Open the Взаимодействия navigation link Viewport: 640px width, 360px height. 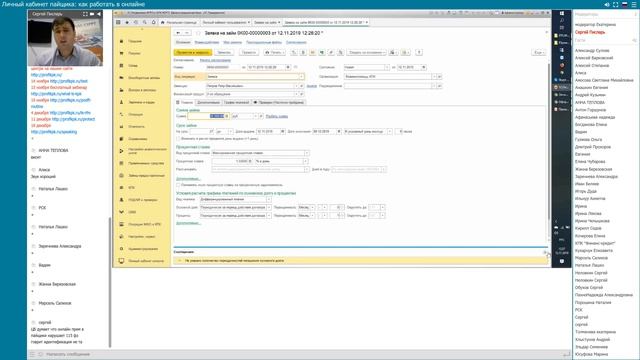coord(207,42)
